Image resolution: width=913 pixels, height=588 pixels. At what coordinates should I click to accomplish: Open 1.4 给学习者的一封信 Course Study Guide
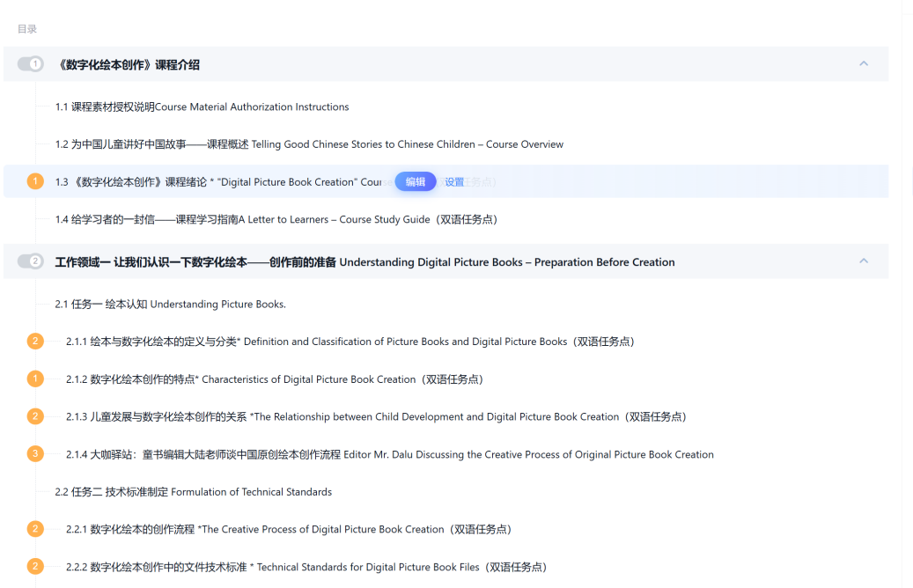point(276,219)
